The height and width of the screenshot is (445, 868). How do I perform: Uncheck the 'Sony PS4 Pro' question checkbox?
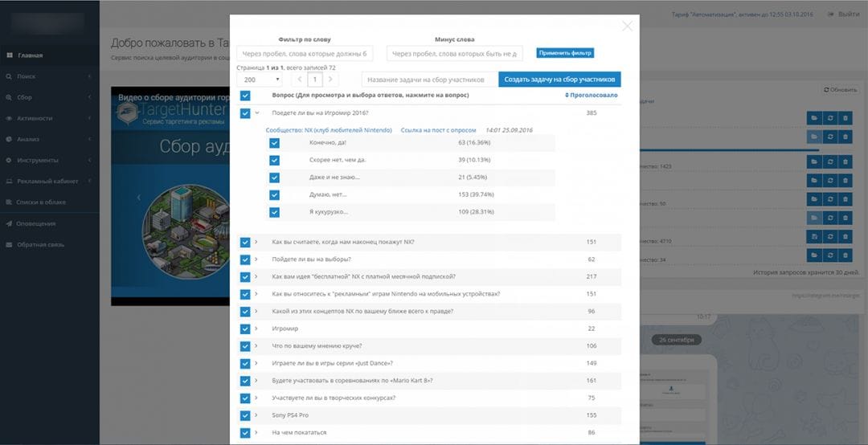pyautogui.click(x=245, y=415)
